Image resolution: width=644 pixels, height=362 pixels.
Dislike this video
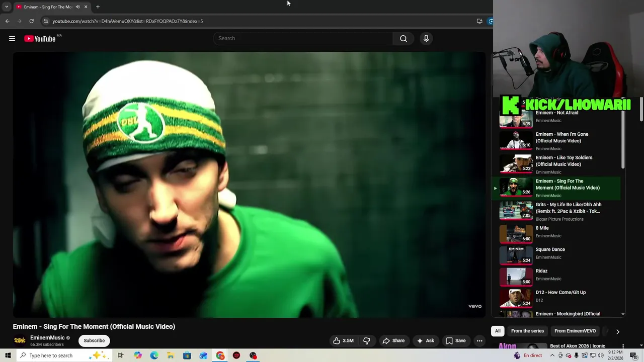click(367, 340)
